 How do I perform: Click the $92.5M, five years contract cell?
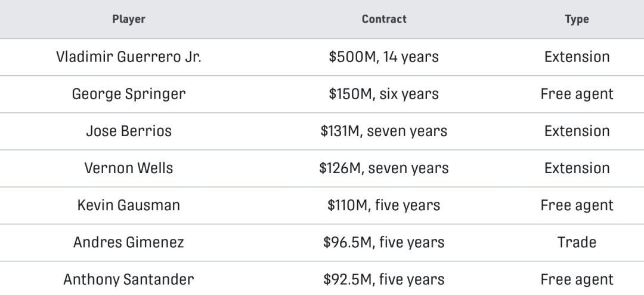coord(384,280)
